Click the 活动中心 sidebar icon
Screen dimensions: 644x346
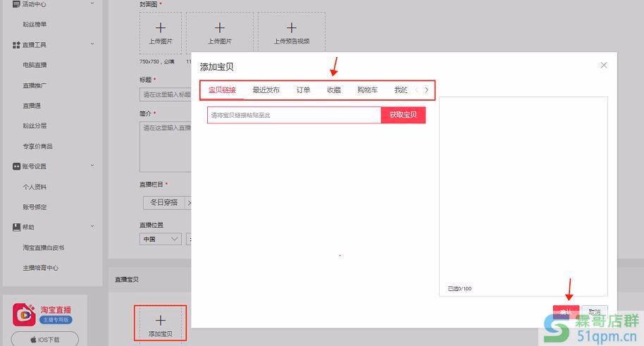16,4
